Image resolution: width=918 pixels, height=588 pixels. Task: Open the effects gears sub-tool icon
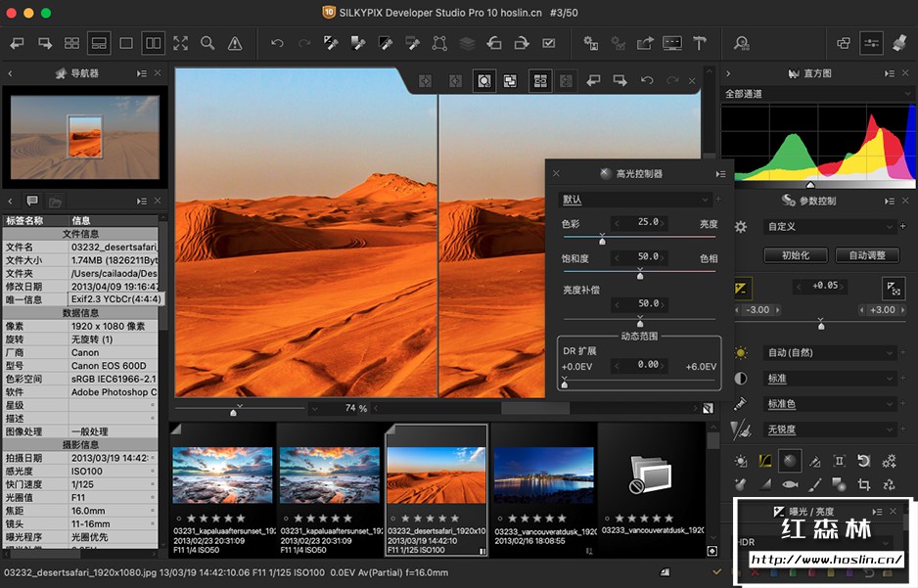point(889,461)
